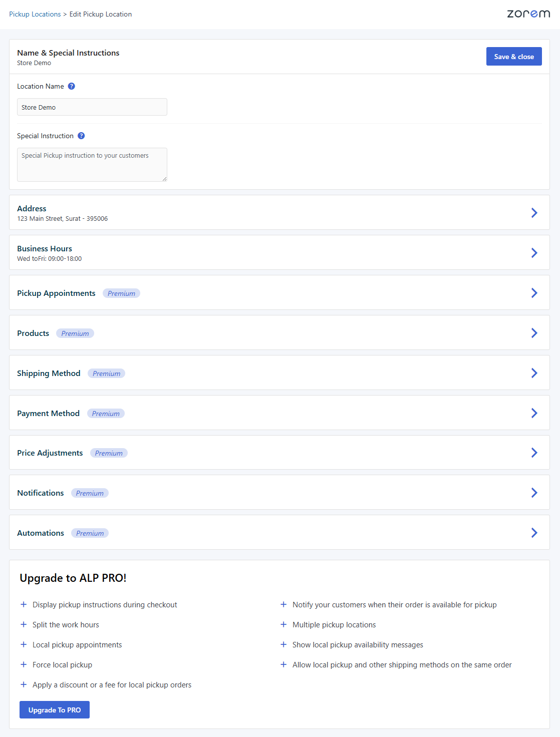The image size is (560, 737).
Task: Click Premium badge next to Price Adjustments
Action: [109, 453]
